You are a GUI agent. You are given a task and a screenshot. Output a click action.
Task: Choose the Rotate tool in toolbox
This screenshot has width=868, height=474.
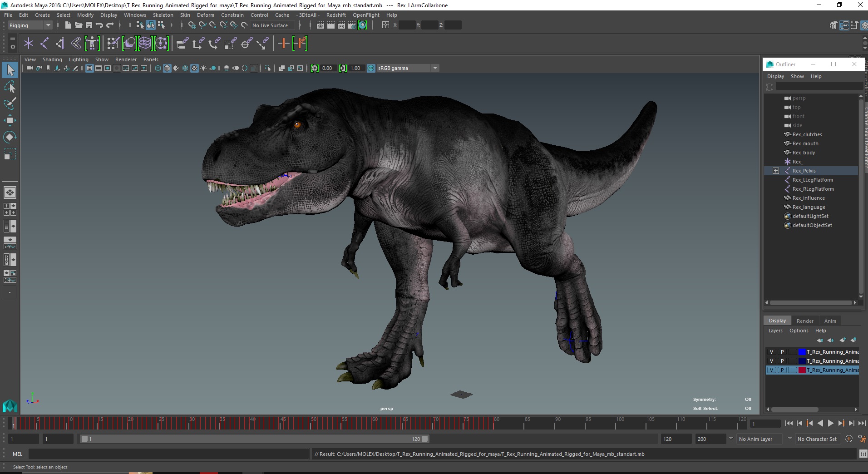[x=10, y=137]
